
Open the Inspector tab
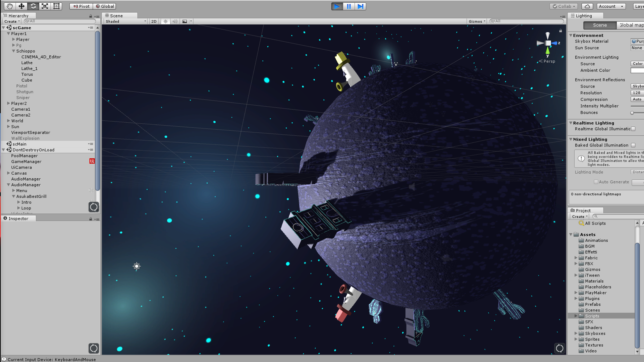point(18,219)
